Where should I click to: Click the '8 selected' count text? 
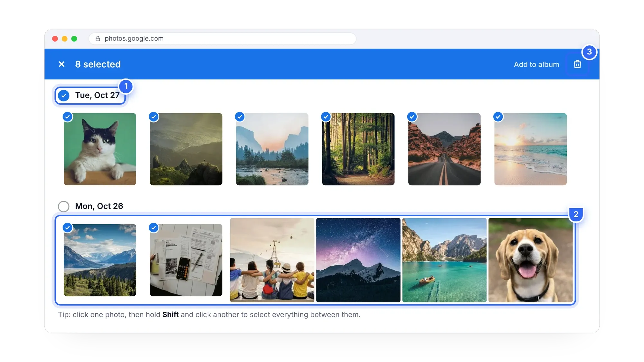(98, 64)
